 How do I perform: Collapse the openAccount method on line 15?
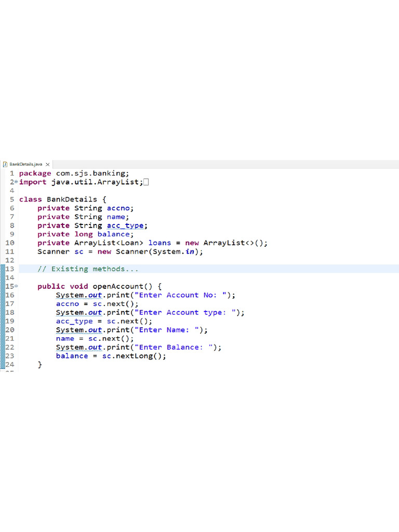pos(16,286)
